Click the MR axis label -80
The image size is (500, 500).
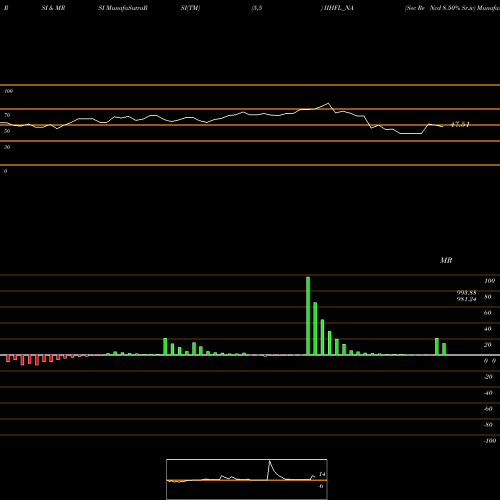click(488, 425)
